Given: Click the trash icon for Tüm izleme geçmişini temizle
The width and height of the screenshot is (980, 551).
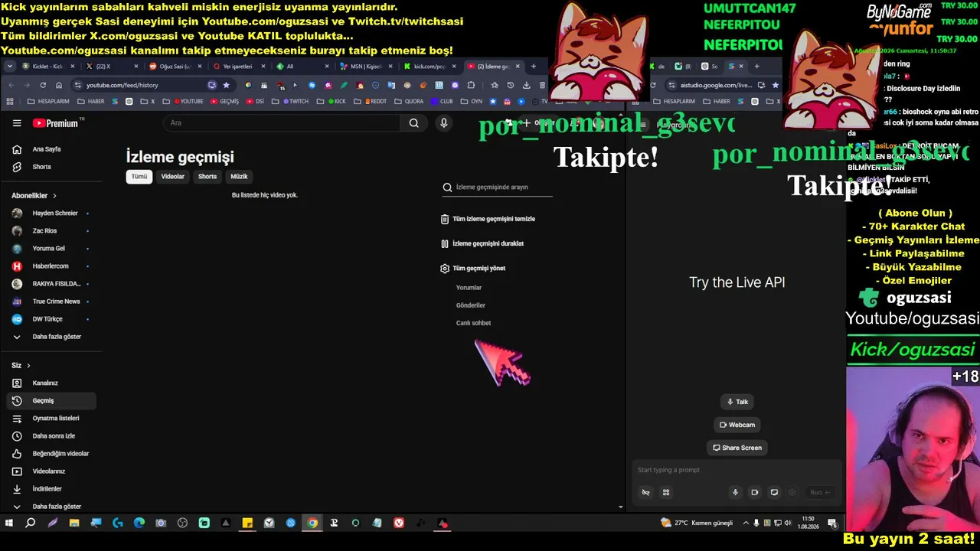Looking at the screenshot, I should pyautogui.click(x=445, y=219).
